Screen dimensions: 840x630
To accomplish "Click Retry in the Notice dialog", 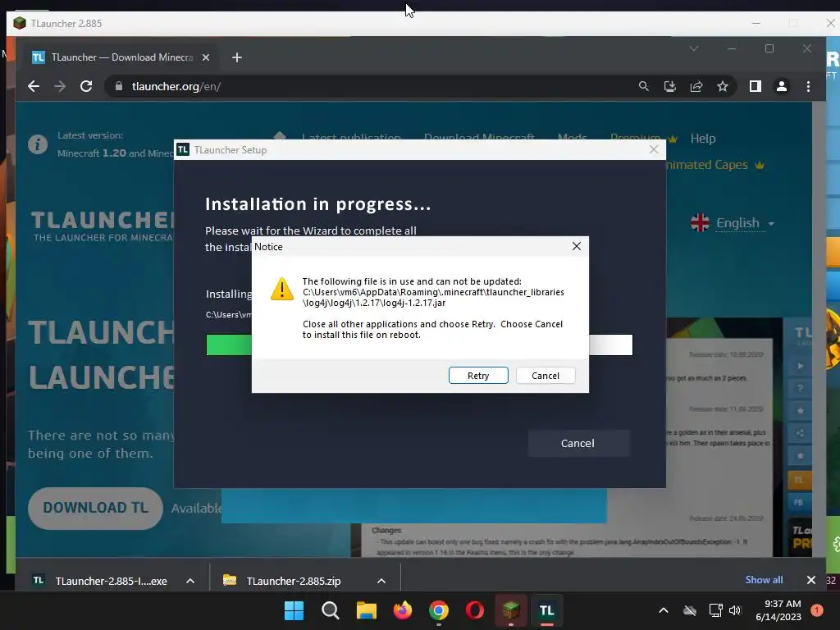I will tap(478, 376).
